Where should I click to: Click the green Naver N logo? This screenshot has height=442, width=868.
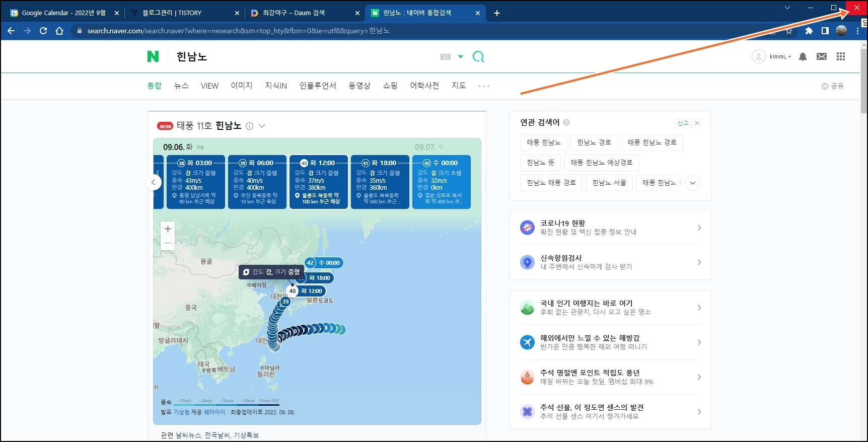153,56
